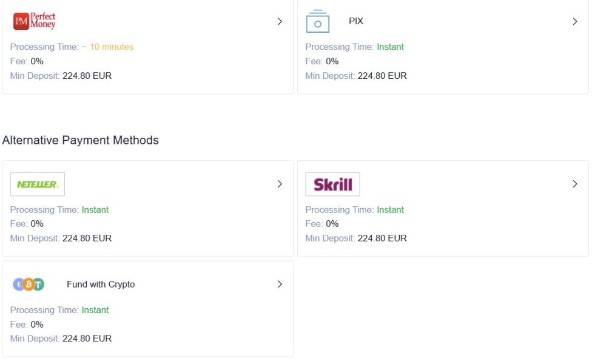Viewport: 592px width, 364px height.
Task: Click the Fund with Crypto fee line
Action: (27, 325)
